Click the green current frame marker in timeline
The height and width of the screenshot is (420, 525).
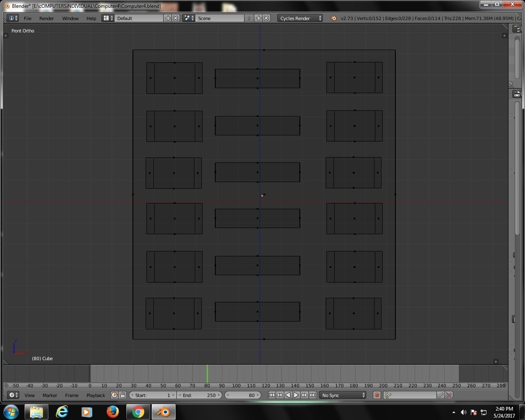(207, 373)
